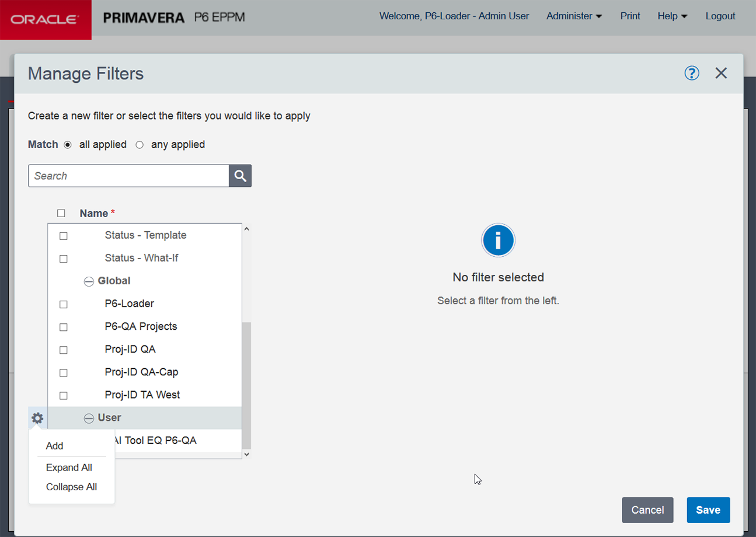Open the Help dropdown menu
756x537 pixels.
pyautogui.click(x=672, y=16)
